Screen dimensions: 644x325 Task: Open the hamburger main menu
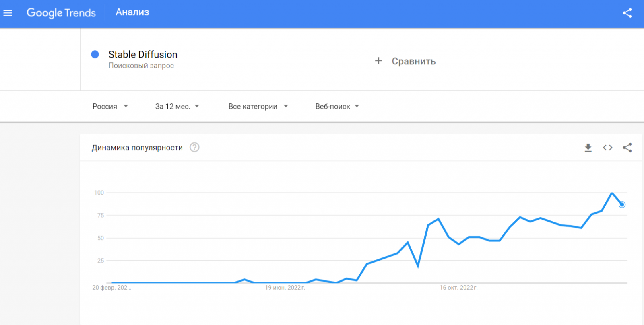(x=8, y=13)
